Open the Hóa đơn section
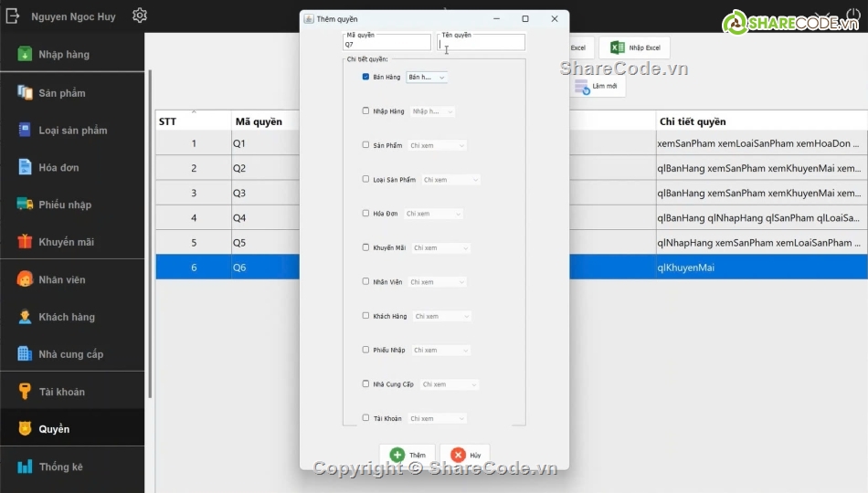Viewport: 868px width, 493px height. pyautogui.click(x=72, y=167)
